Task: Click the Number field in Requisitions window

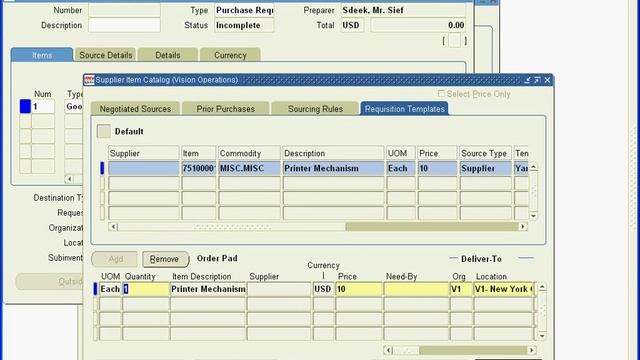Action: point(124,10)
